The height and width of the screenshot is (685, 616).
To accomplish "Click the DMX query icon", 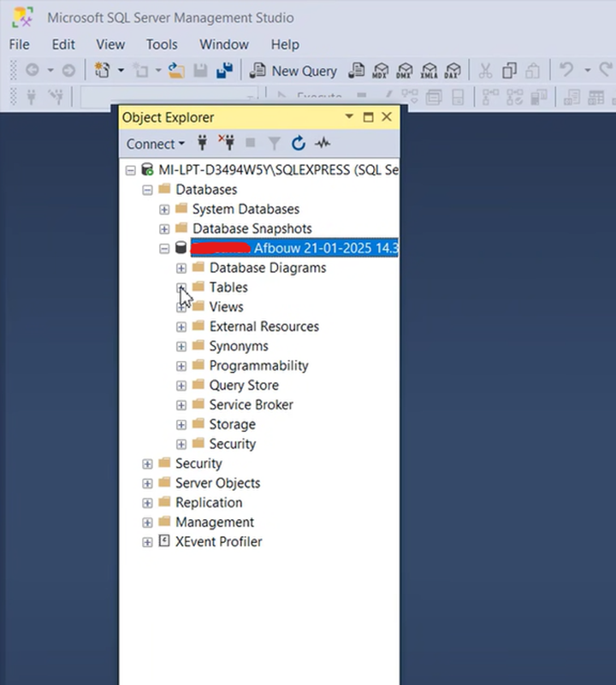I will 405,70.
